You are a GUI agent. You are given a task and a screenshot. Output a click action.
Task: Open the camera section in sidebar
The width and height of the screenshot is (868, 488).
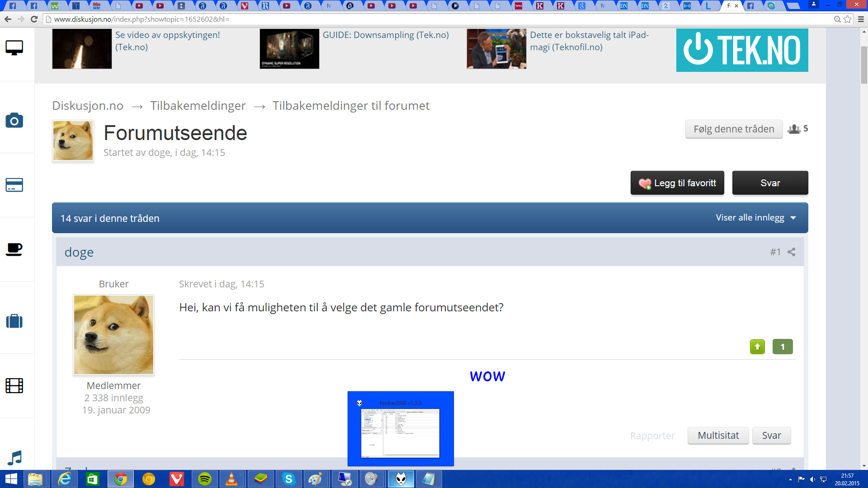click(x=14, y=121)
